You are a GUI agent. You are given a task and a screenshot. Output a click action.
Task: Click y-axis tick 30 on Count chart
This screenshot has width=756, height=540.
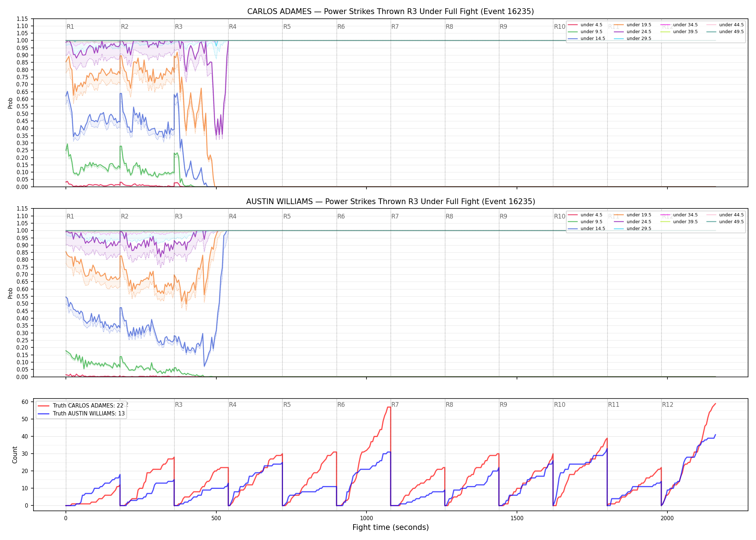pos(25,454)
